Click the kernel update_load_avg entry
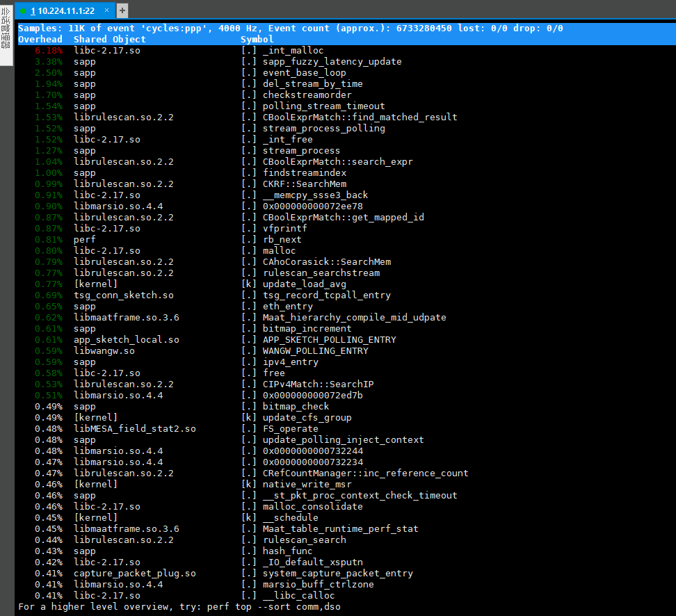Screen dimensions: 676x616 click(x=304, y=284)
